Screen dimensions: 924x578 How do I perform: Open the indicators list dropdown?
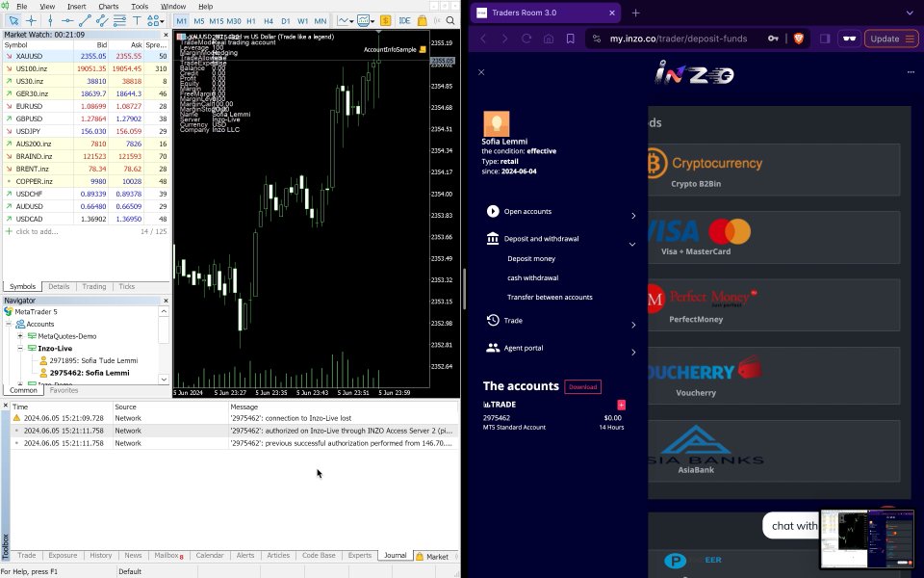[x=366, y=20]
